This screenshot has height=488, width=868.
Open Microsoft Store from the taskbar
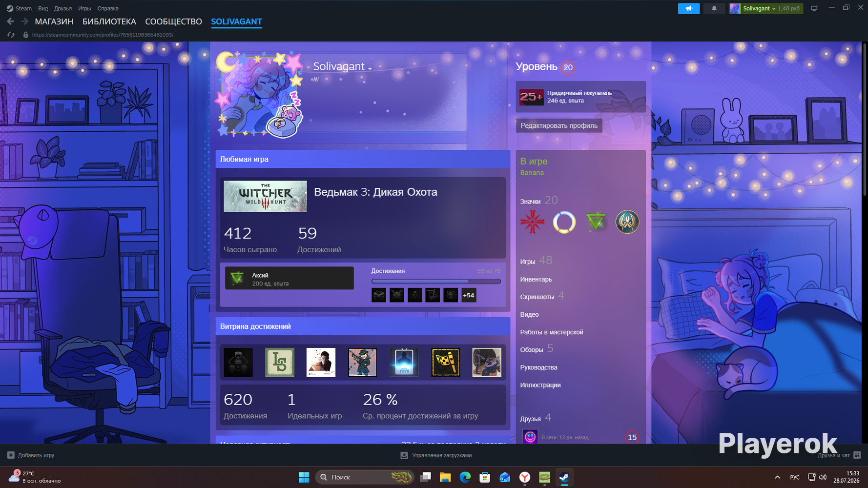click(x=485, y=477)
